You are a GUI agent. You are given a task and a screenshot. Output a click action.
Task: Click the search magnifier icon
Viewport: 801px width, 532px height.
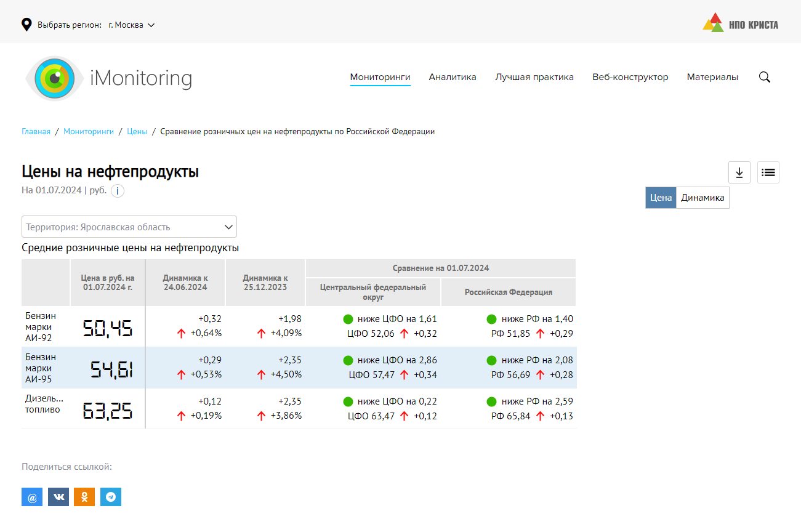765,78
